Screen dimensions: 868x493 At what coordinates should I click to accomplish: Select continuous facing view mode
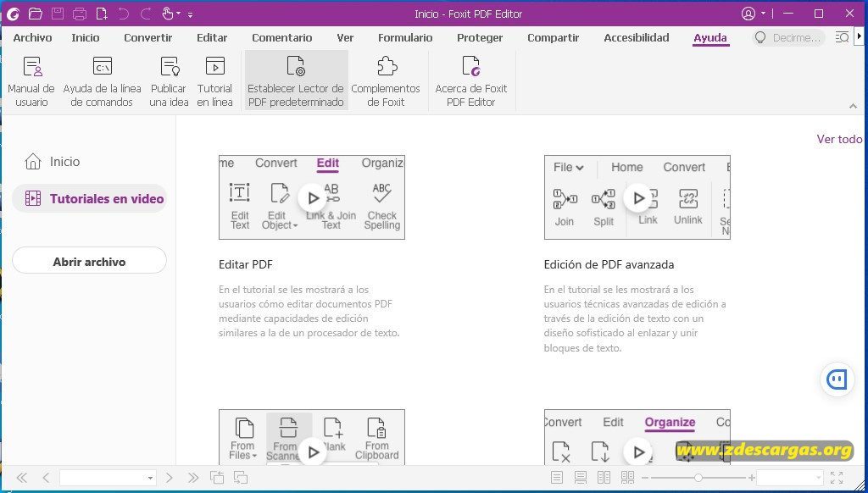click(627, 478)
